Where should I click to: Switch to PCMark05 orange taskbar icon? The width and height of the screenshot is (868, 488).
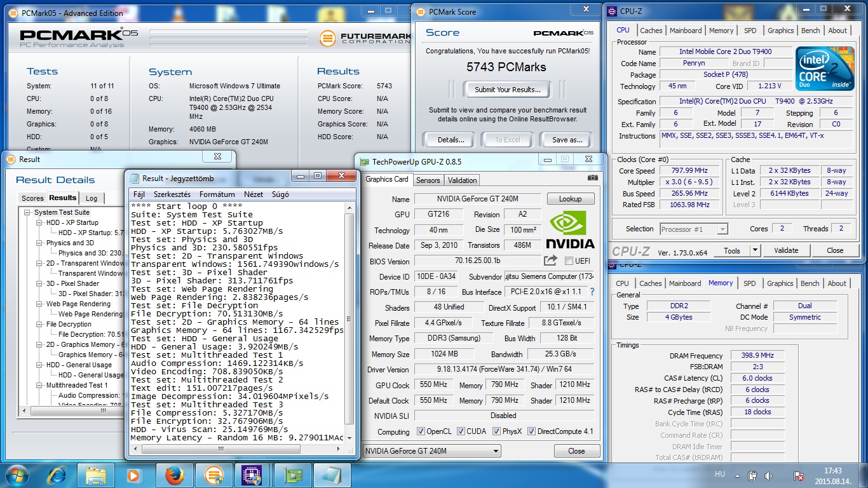[x=214, y=475]
